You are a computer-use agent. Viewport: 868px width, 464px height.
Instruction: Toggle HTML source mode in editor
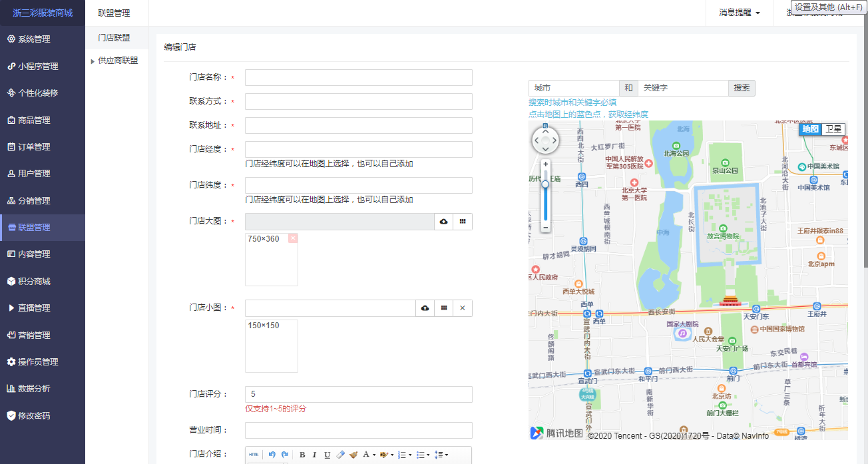point(254,455)
